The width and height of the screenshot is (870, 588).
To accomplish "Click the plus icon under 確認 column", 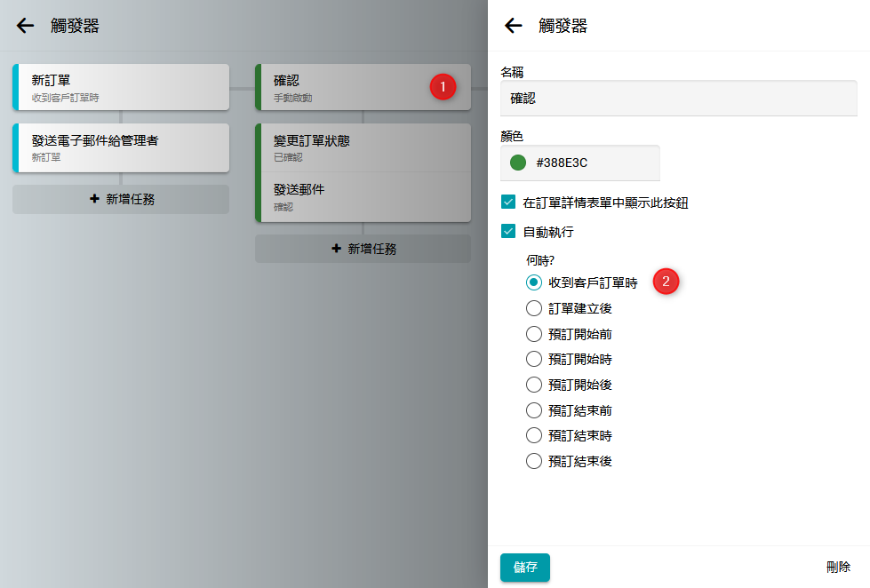I will (336, 250).
